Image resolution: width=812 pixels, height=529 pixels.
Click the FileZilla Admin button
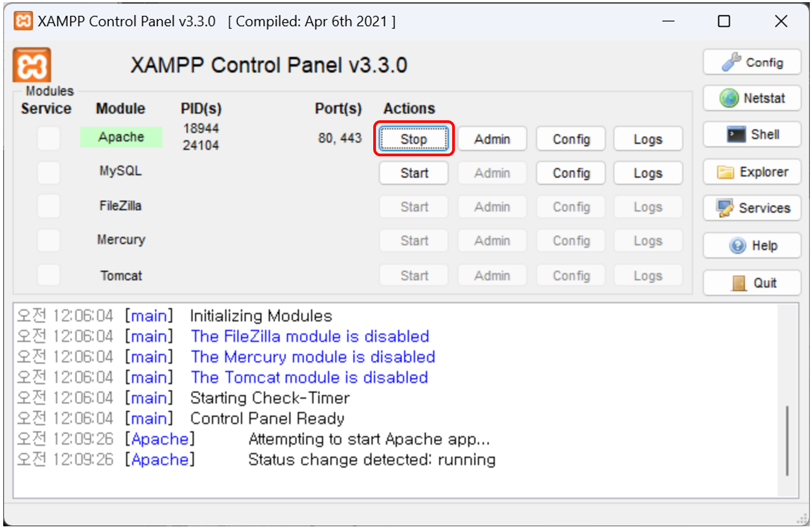[492, 207]
